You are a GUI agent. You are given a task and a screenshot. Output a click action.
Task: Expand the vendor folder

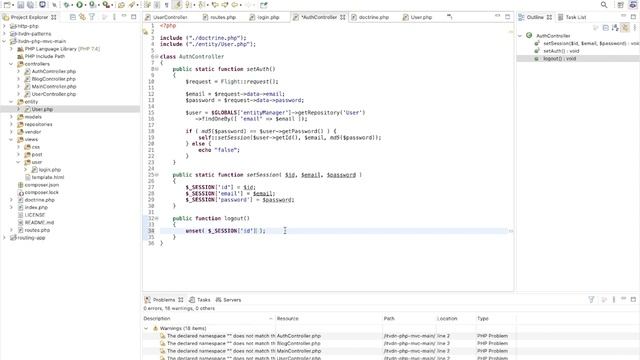[11, 132]
